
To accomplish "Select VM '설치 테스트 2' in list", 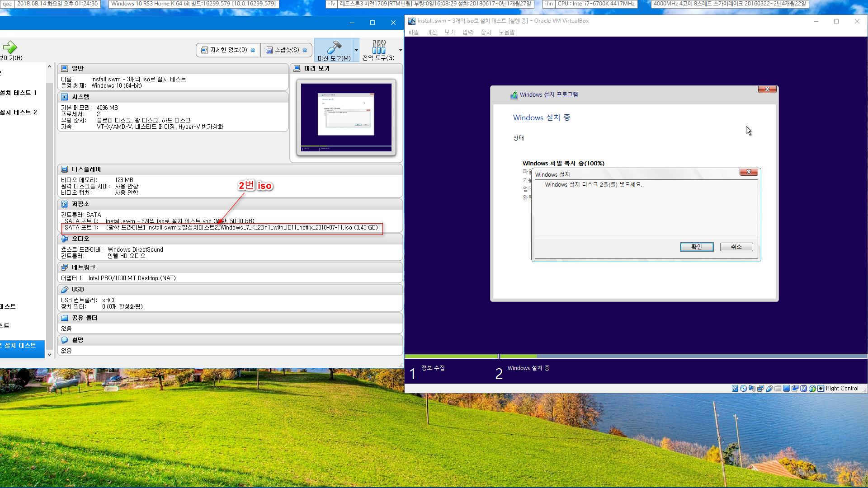I will 19,112.
